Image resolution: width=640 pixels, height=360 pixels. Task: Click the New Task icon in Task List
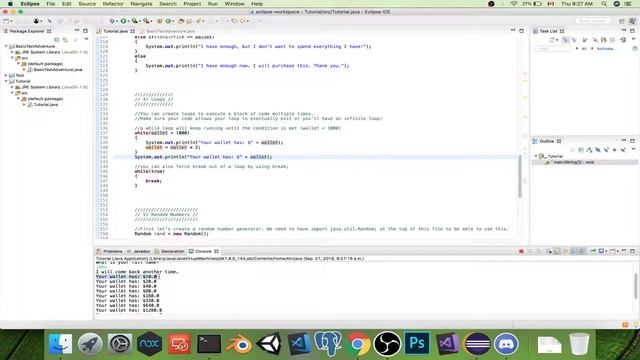point(552,40)
